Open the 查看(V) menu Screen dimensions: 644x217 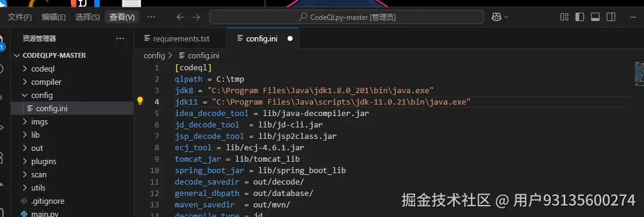click(122, 17)
